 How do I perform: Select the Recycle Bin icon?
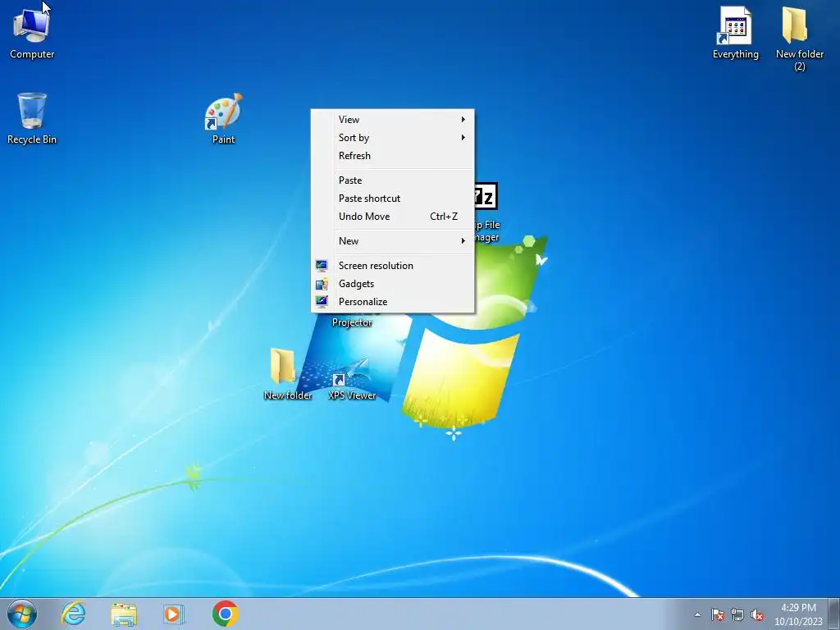click(x=32, y=119)
